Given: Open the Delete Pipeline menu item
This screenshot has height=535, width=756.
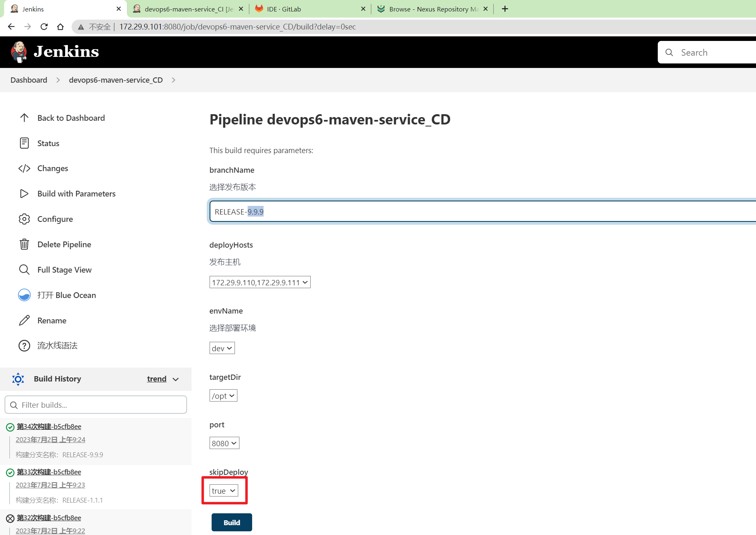Looking at the screenshot, I should coord(64,244).
